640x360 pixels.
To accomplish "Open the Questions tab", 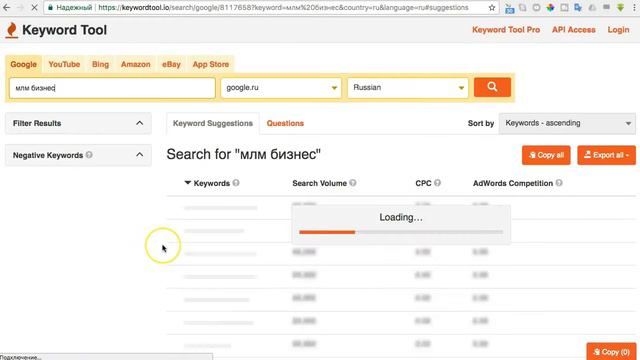I will tap(285, 123).
